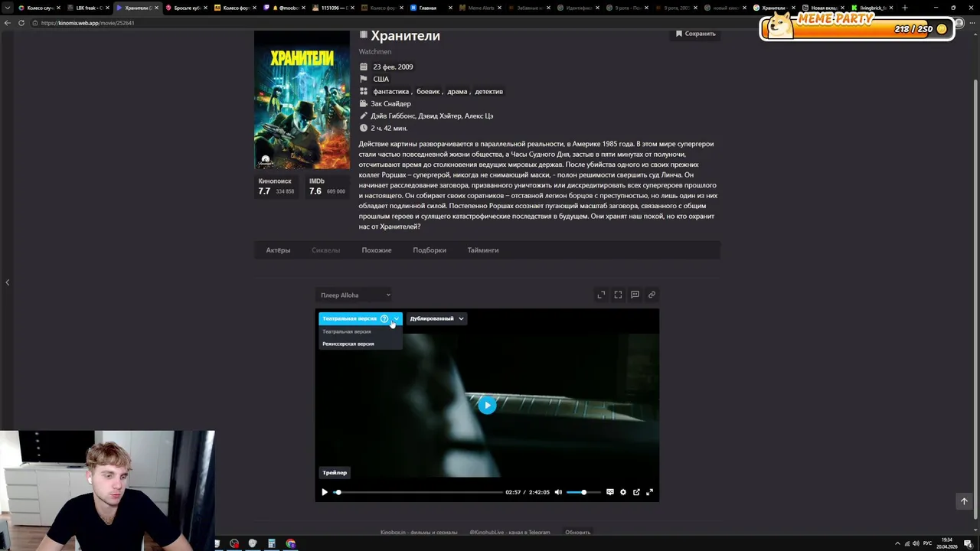980x551 pixels.
Task: Switch to the Актёры tab
Action: tap(278, 250)
